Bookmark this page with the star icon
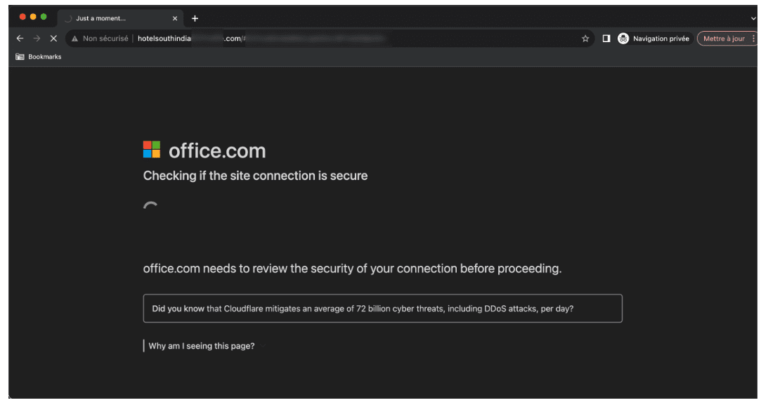 coord(585,39)
